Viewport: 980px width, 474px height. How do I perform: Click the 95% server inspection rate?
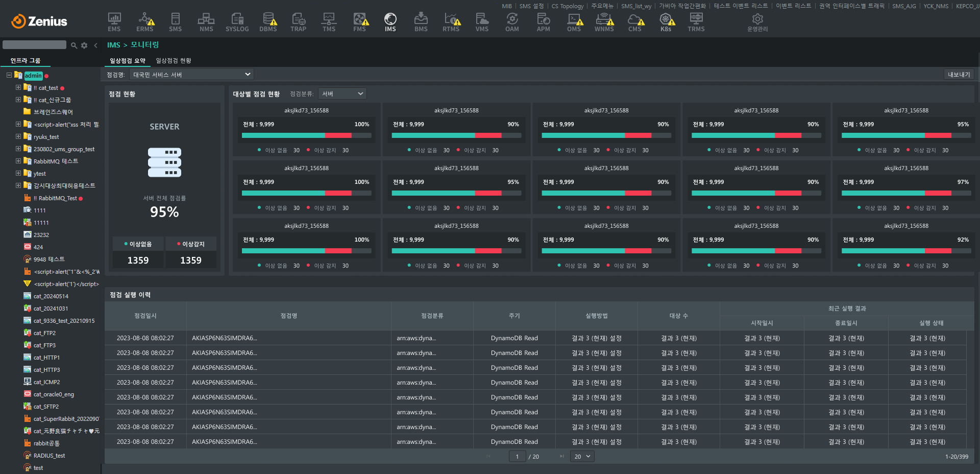(164, 212)
